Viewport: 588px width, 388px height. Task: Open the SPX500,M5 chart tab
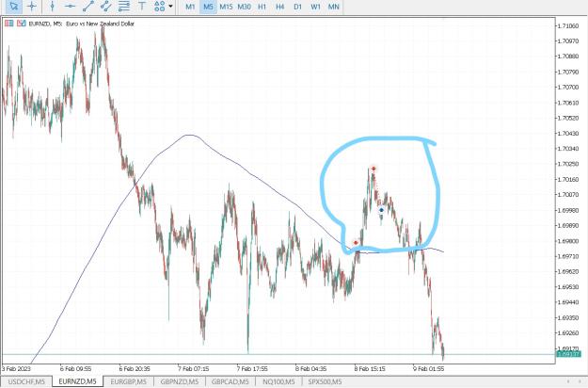pyautogui.click(x=325, y=381)
